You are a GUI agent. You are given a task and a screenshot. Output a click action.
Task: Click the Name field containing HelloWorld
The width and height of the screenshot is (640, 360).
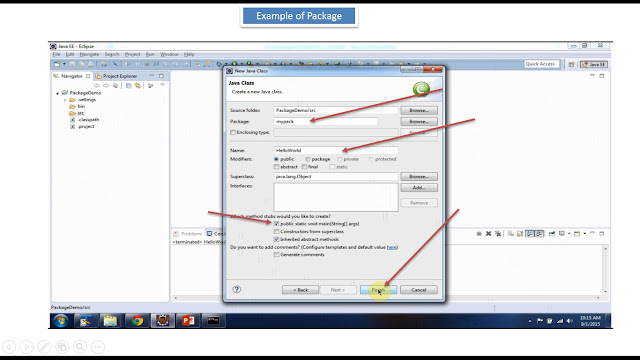point(336,150)
